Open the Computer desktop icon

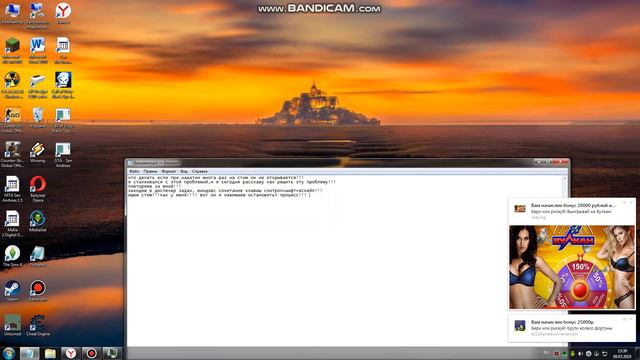[x=12, y=13]
